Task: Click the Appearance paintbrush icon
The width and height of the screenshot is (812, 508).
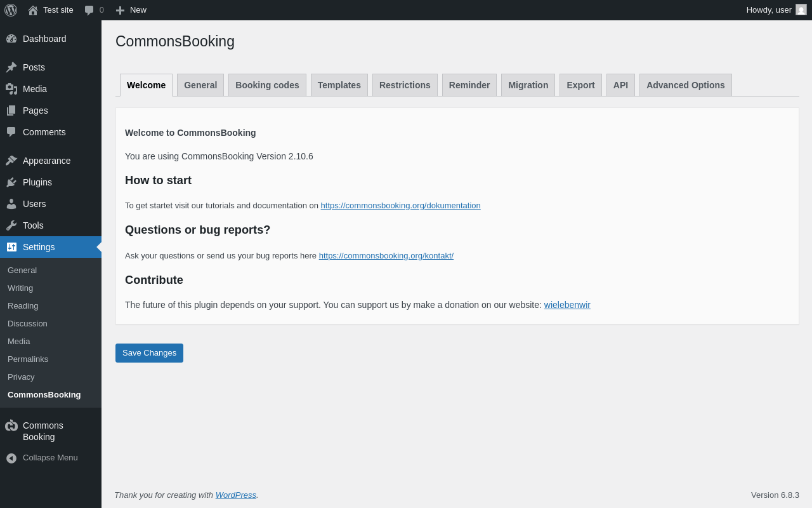Action: pos(11,161)
